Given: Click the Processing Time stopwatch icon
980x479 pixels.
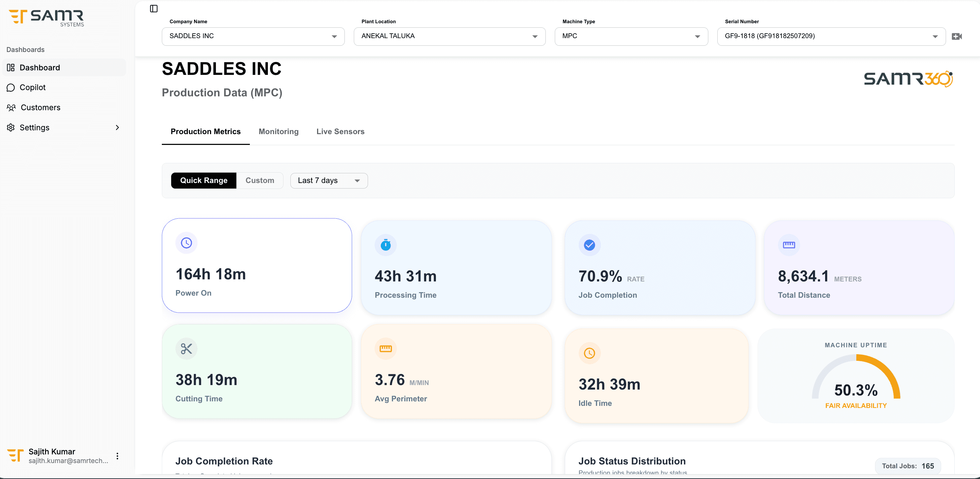Looking at the screenshot, I should 386,245.
